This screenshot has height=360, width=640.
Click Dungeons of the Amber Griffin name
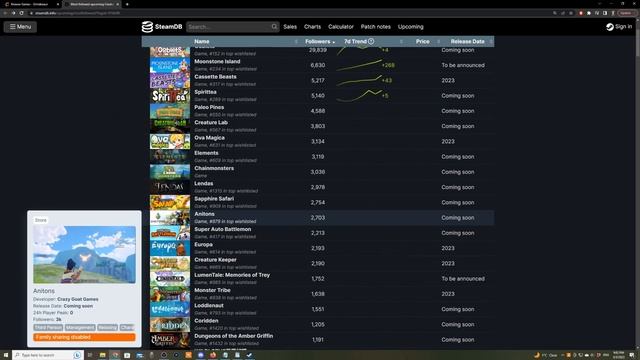click(233, 336)
